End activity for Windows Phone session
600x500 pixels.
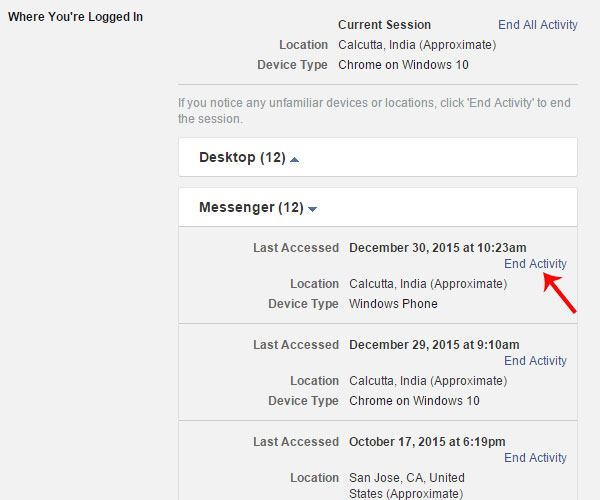535,264
